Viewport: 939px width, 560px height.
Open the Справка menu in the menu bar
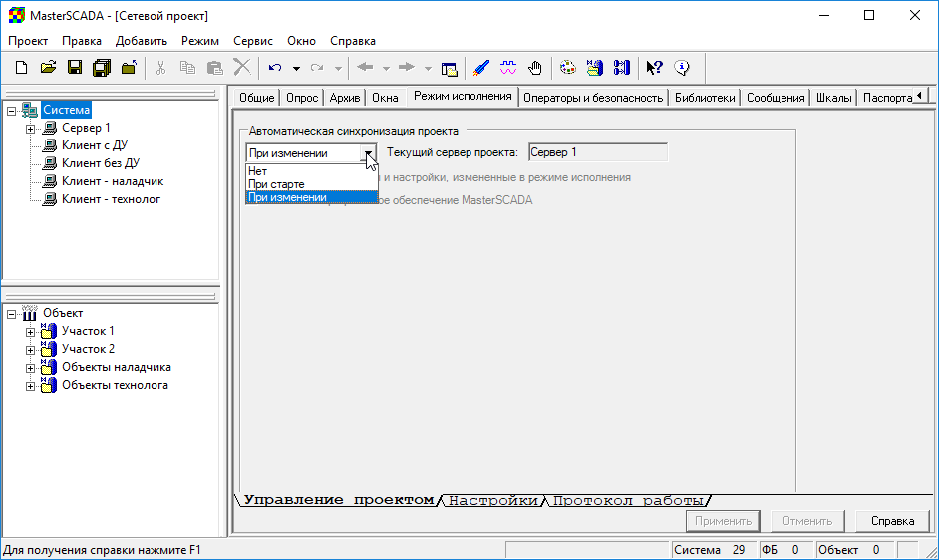353,41
